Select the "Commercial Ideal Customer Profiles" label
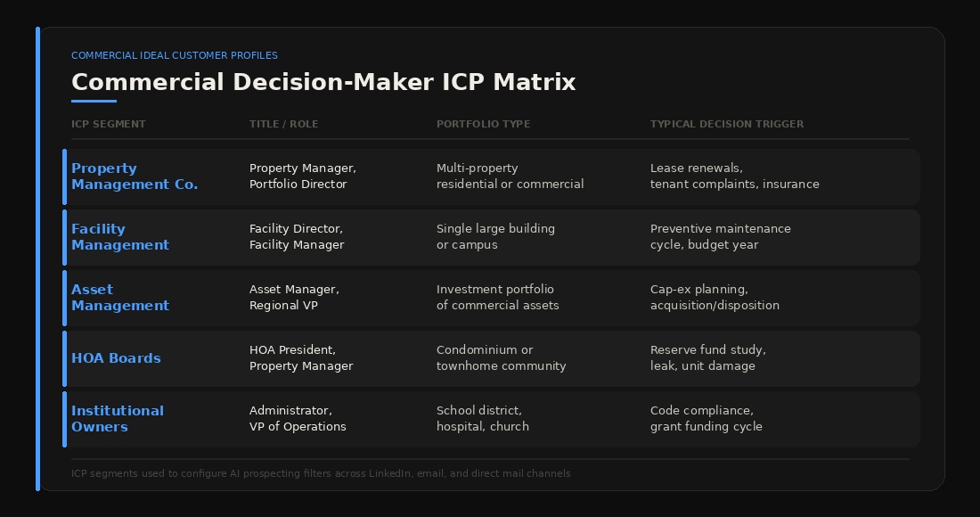The height and width of the screenshot is (517, 980). point(175,55)
